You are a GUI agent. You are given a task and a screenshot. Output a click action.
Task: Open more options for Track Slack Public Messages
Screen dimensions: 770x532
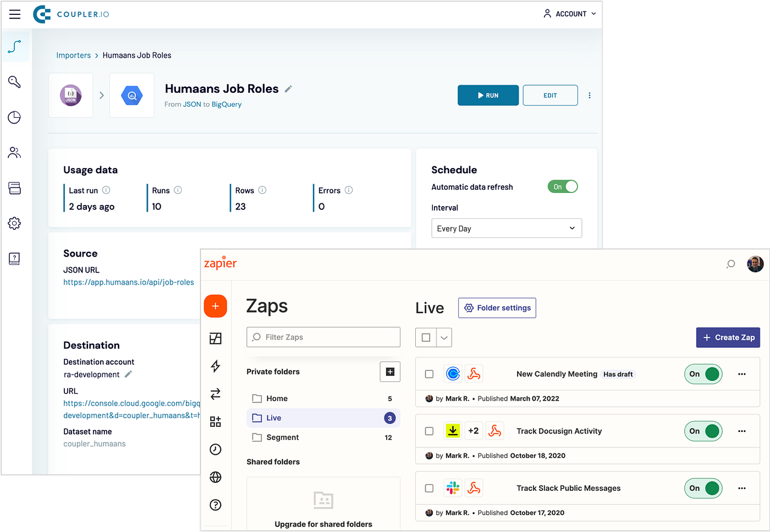tap(742, 488)
